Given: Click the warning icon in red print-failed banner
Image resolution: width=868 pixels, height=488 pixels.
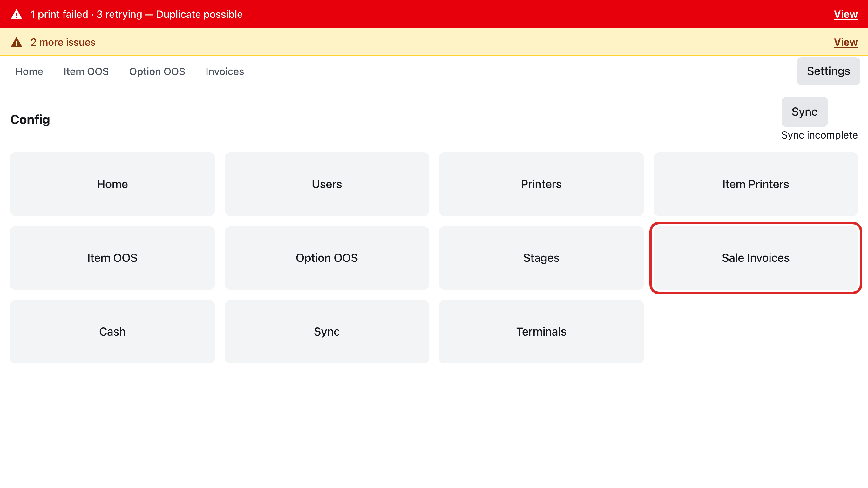Looking at the screenshot, I should coord(17,15).
